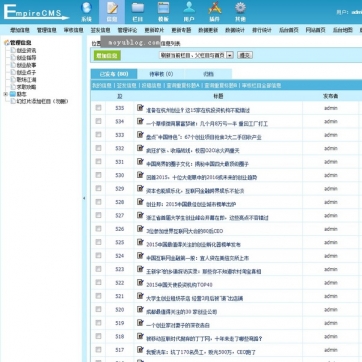The width and height of the screenshot is (362, 362).
Task: Click the edit icon in row ID 532
Action: click(x=140, y=148)
